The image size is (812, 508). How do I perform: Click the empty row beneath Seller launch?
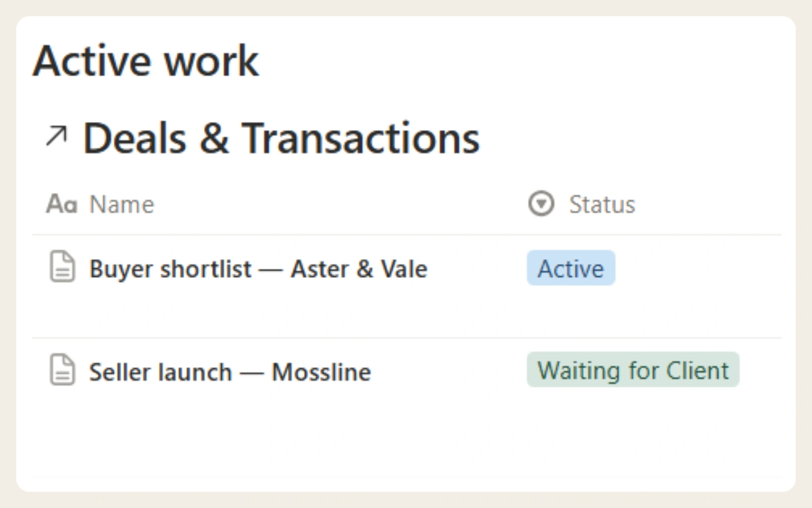point(406,434)
